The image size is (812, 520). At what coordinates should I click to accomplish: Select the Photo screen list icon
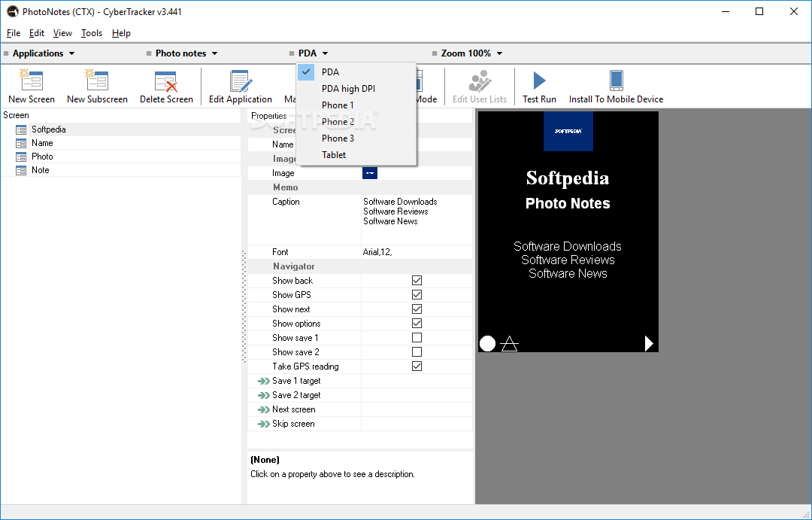pos(21,157)
